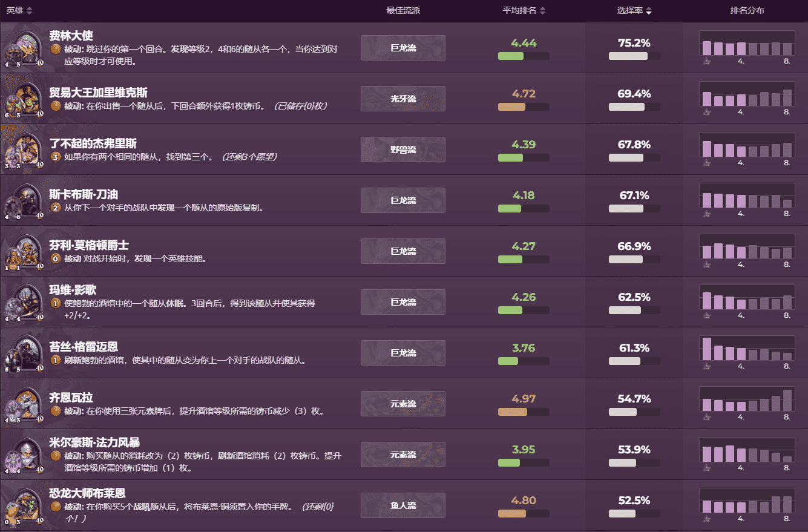Click hero name 斯卡布斯·刀油
The width and height of the screenshot is (808, 532).
coord(84,194)
